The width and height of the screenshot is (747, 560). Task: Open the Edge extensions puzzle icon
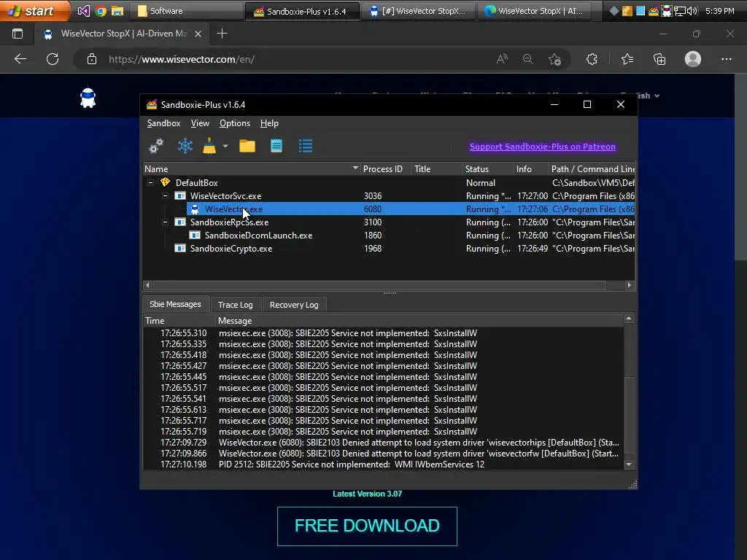pos(592,59)
